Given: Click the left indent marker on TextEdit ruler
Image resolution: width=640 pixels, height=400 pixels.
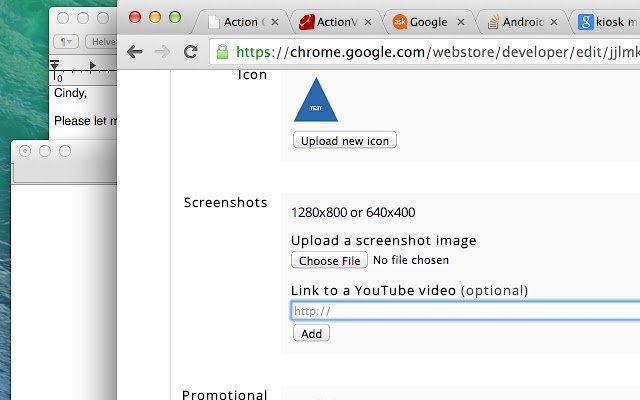Looking at the screenshot, I should 55,65.
